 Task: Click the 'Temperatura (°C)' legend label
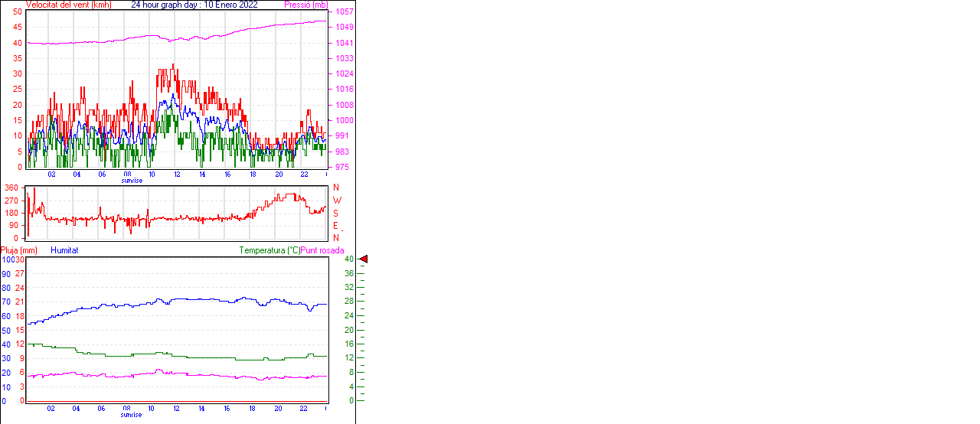[269, 250]
